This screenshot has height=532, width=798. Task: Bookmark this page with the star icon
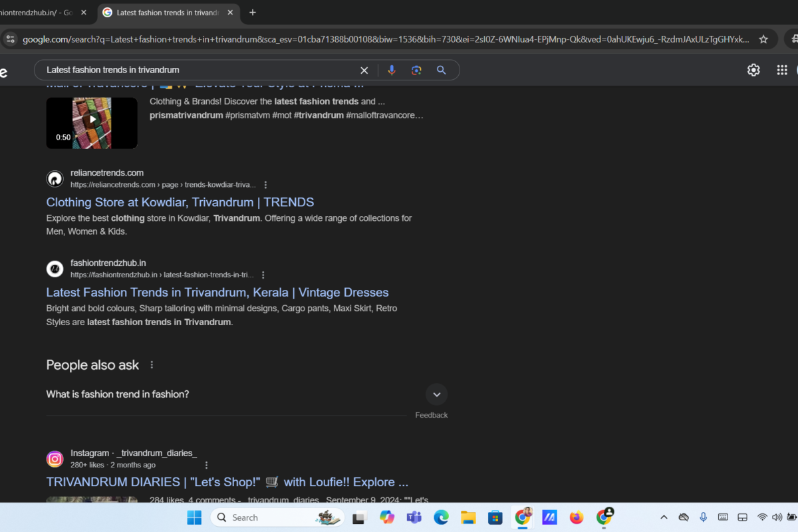(x=763, y=39)
